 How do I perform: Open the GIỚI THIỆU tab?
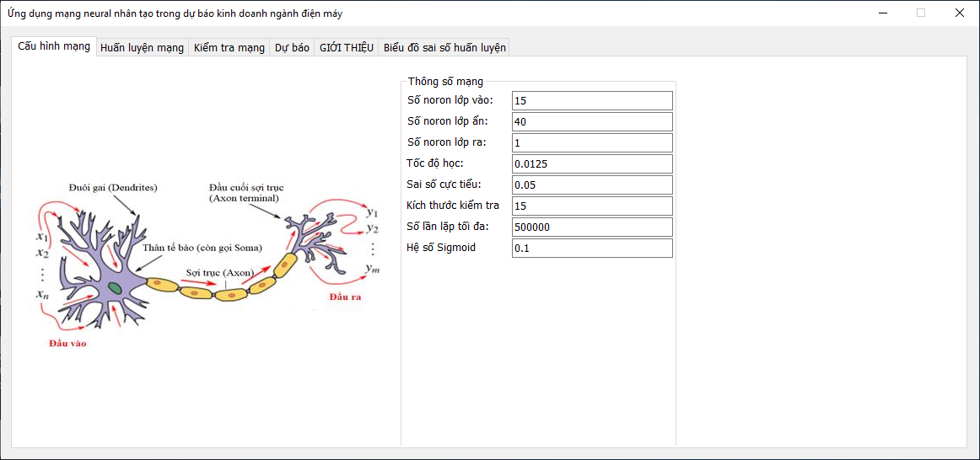pyautogui.click(x=347, y=48)
